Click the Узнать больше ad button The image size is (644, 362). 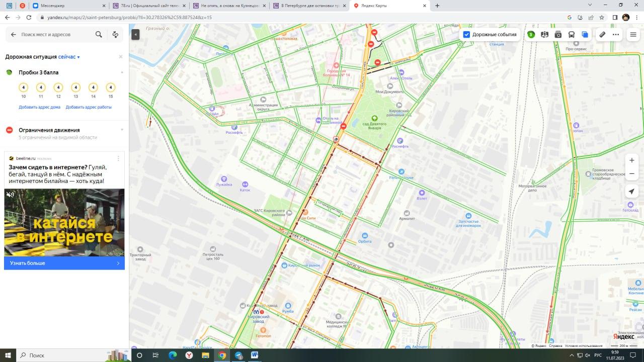click(64, 263)
